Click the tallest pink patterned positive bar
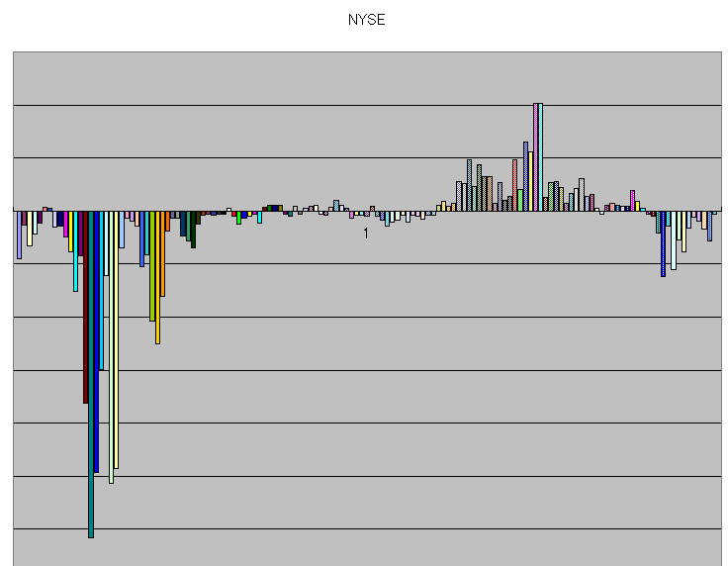The height and width of the screenshot is (566, 728). 535,157
